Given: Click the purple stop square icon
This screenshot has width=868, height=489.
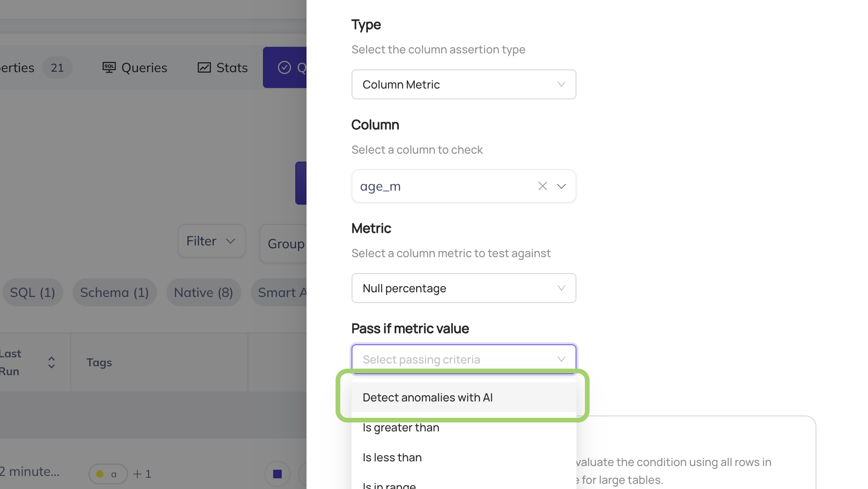Looking at the screenshot, I should pyautogui.click(x=277, y=474).
